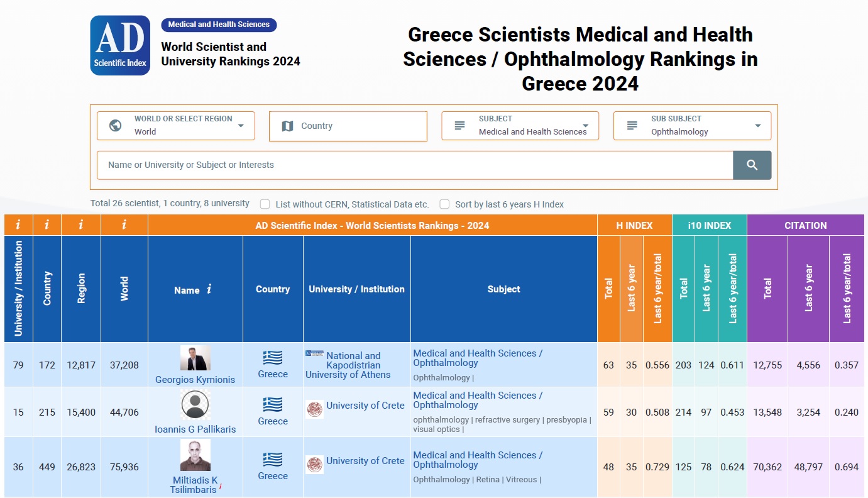Click world rank value 37,208
Screen dimensions: 868x498
(124, 365)
